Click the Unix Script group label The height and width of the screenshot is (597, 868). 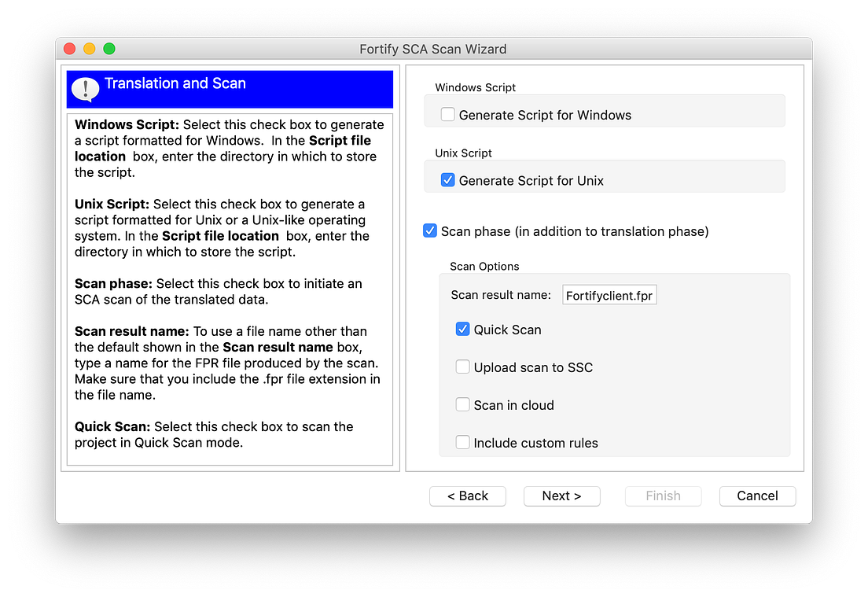(x=463, y=153)
